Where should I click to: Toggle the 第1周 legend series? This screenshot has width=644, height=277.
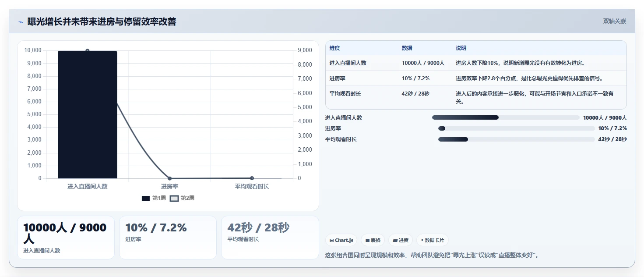tap(154, 198)
